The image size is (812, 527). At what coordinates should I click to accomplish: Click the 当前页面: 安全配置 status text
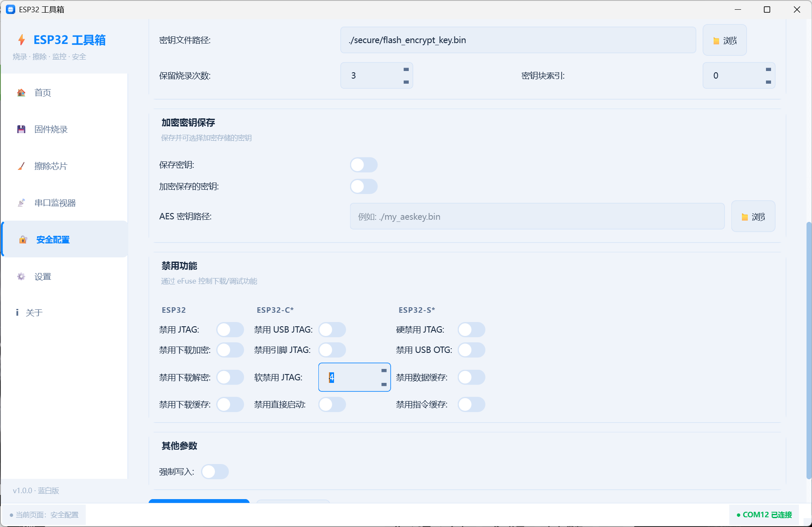(x=44, y=515)
